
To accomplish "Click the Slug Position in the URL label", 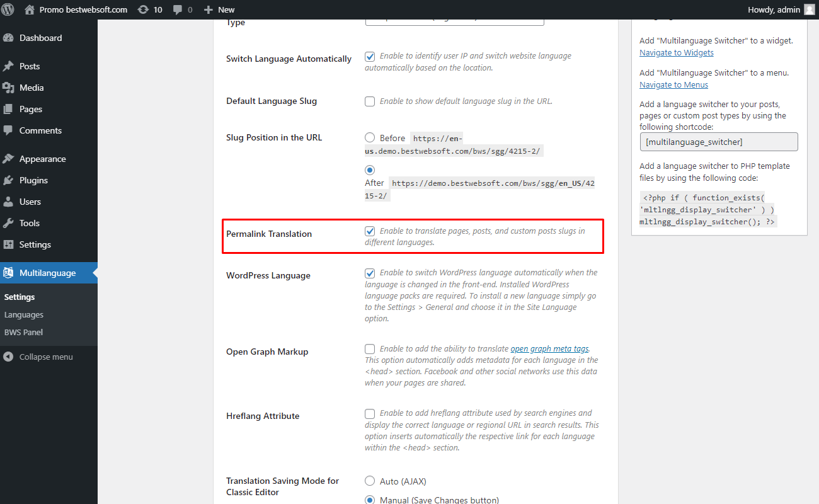I will click(x=274, y=137).
